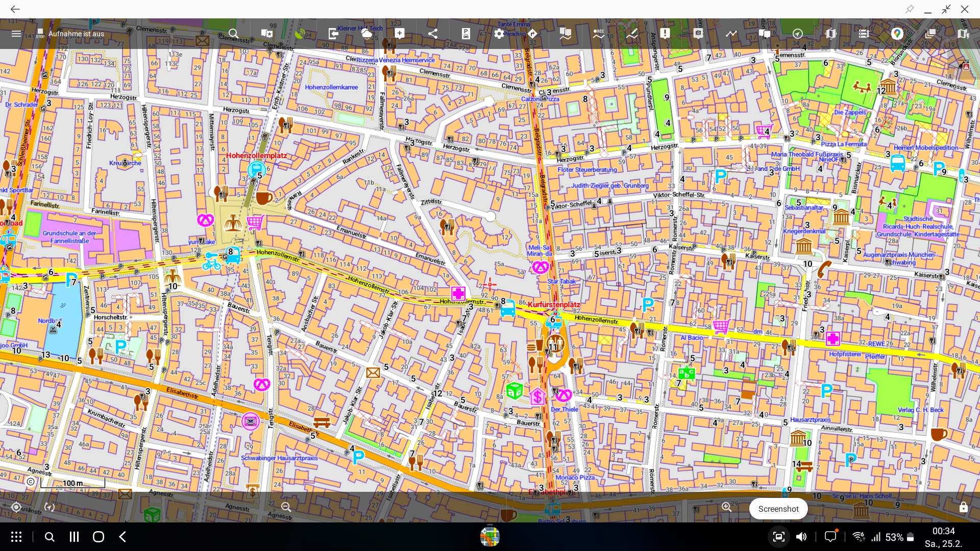The width and height of the screenshot is (980, 551).
Task: Select the Kurfürstenplatz stop label
Action: (554, 305)
